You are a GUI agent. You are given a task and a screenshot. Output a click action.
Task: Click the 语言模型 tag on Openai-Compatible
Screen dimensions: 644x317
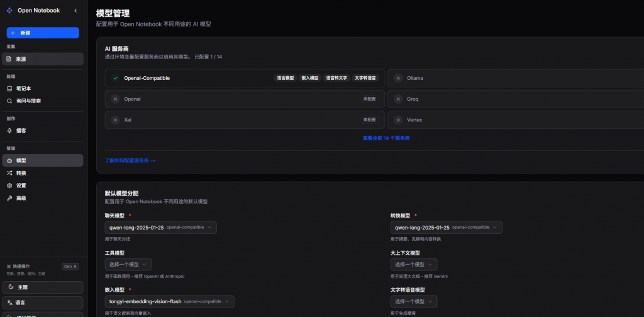click(285, 78)
